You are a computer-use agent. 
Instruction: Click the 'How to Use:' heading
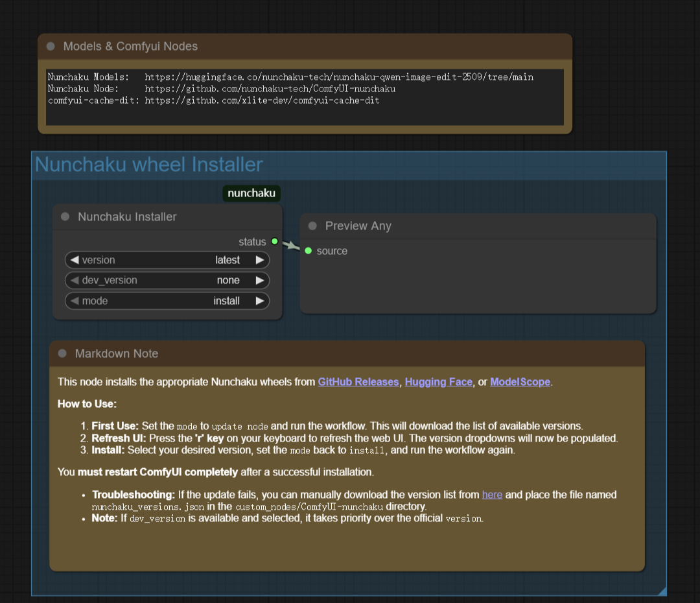coord(87,404)
